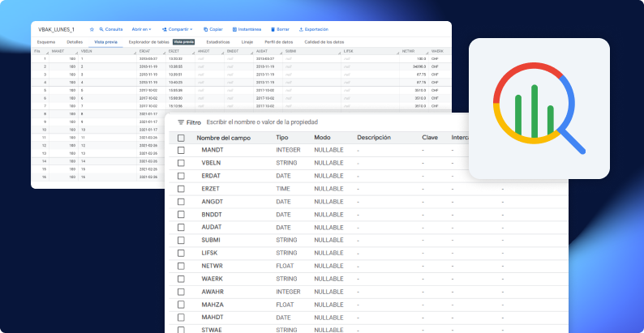Click the Modo column header
The height and width of the screenshot is (333, 644).
tap(322, 138)
